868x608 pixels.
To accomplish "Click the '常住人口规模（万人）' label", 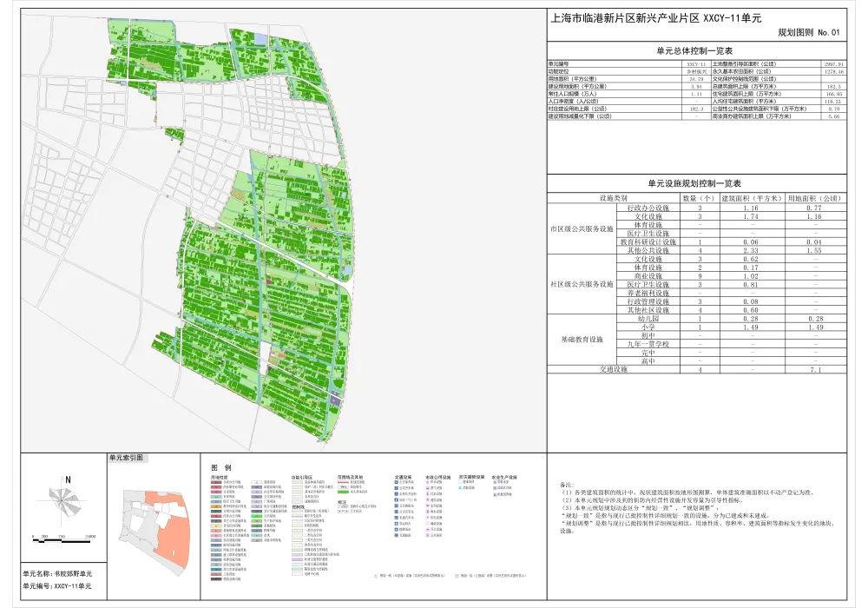I will [x=571, y=94].
